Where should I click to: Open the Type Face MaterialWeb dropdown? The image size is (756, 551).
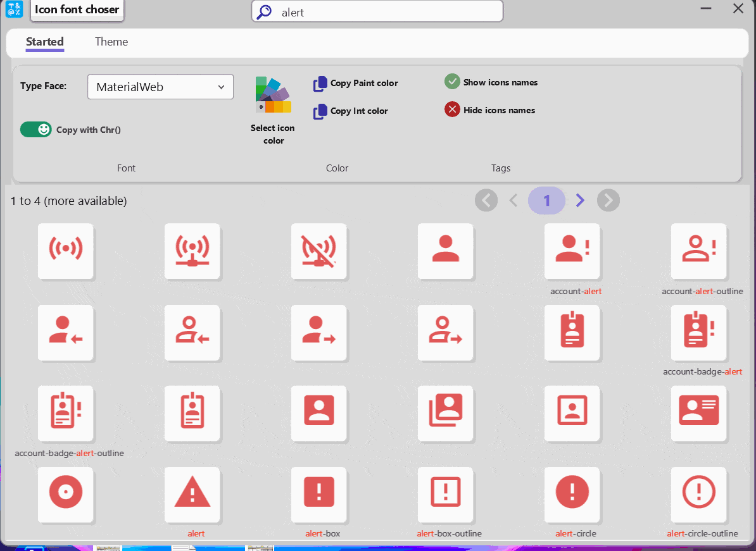[161, 87]
